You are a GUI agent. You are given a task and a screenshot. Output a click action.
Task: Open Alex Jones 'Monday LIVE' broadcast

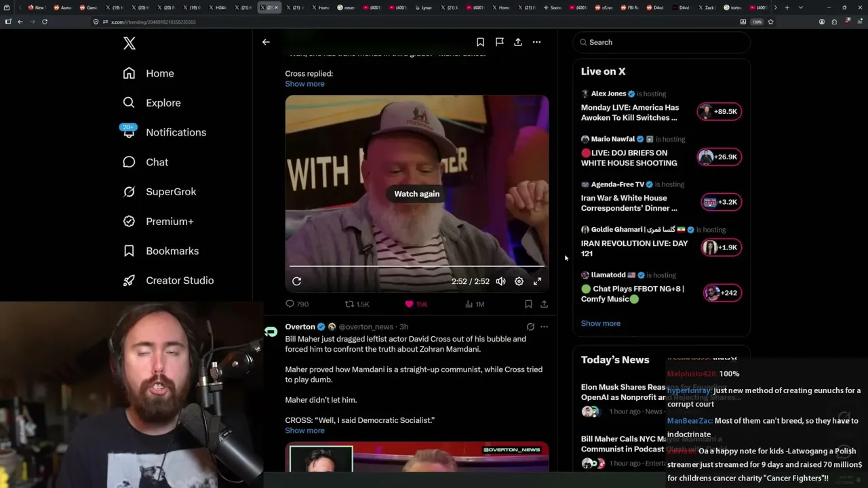(630, 113)
